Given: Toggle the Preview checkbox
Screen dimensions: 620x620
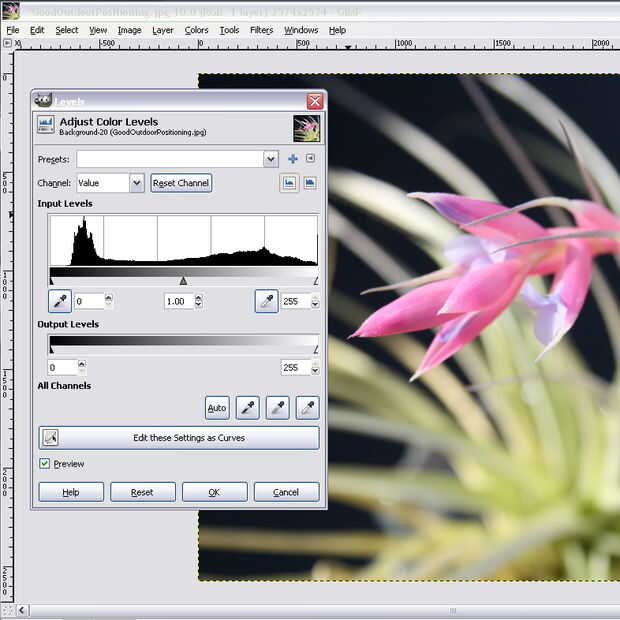Looking at the screenshot, I should tap(44, 463).
